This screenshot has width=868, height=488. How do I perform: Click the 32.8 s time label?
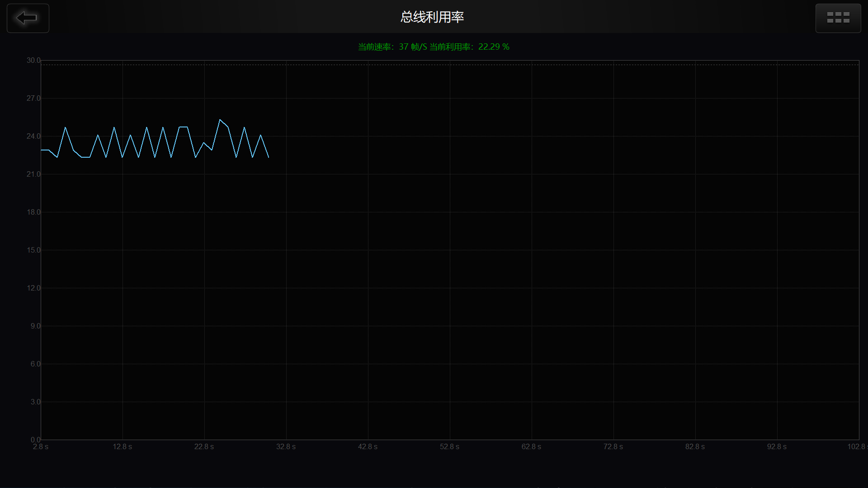[286, 446]
